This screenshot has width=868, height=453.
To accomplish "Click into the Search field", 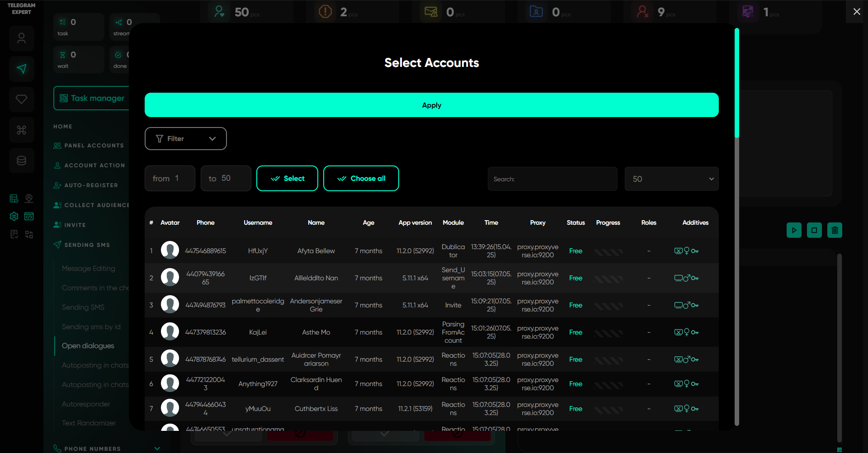I will coord(552,179).
